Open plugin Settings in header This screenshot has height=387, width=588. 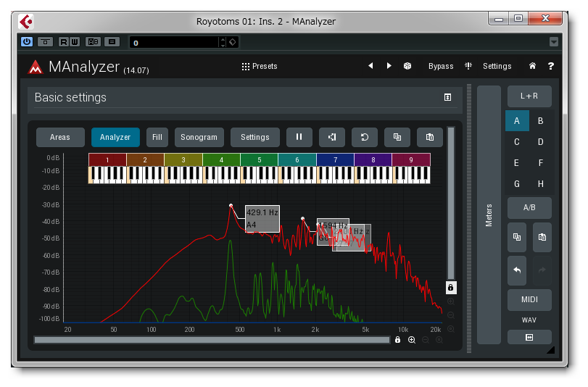coord(497,66)
